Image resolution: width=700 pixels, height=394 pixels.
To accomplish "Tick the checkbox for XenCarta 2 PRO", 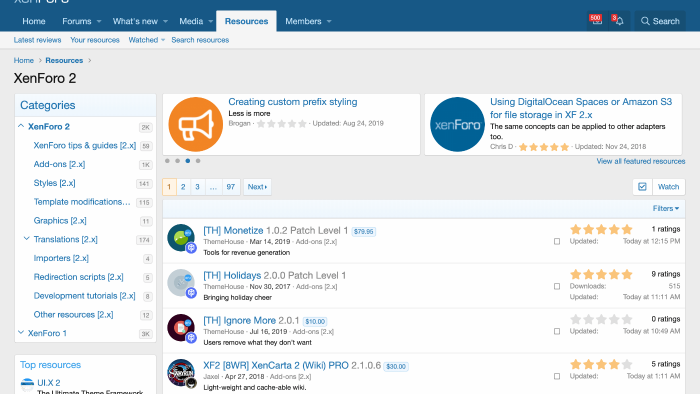I will pos(557,377).
